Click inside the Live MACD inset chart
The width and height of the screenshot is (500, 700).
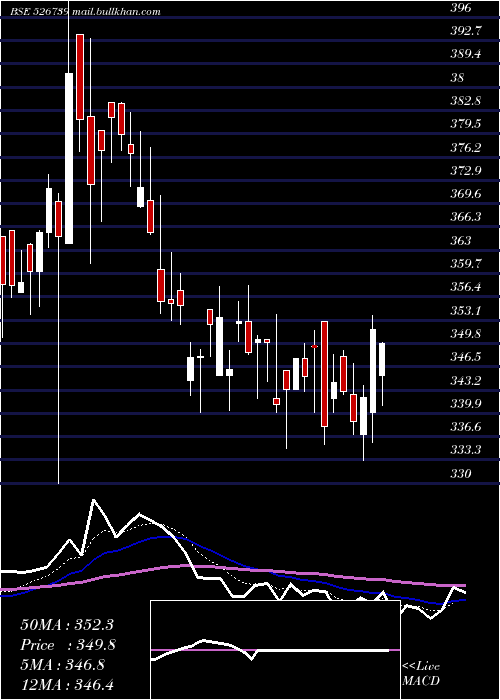[x=275, y=650]
